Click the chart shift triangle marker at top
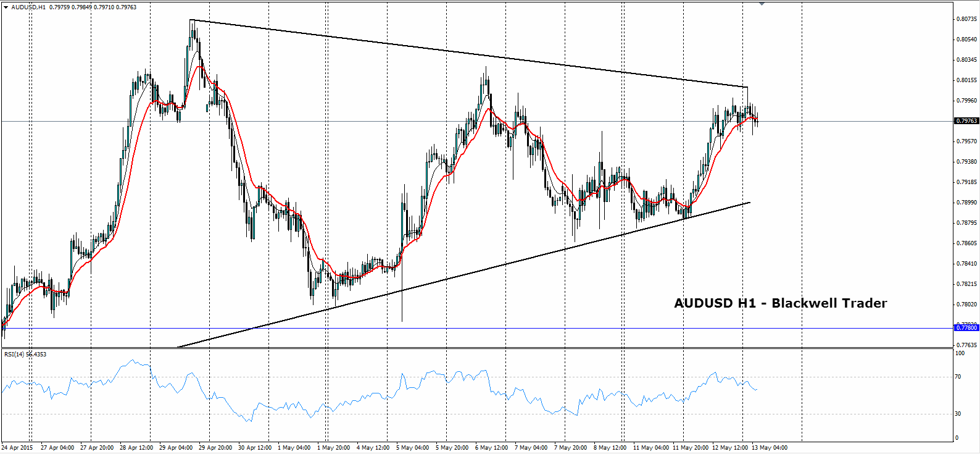Viewport: 980px width, 454px height. [762, 4]
